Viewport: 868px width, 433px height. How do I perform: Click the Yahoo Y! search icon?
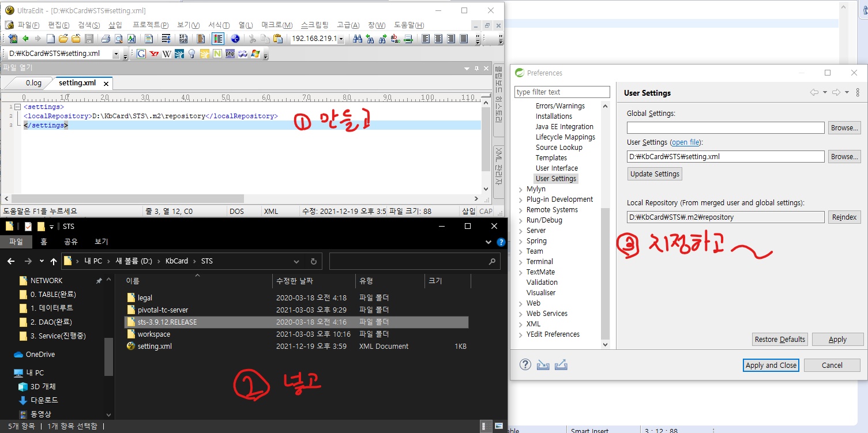pyautogui.click(x=154, y=54)
